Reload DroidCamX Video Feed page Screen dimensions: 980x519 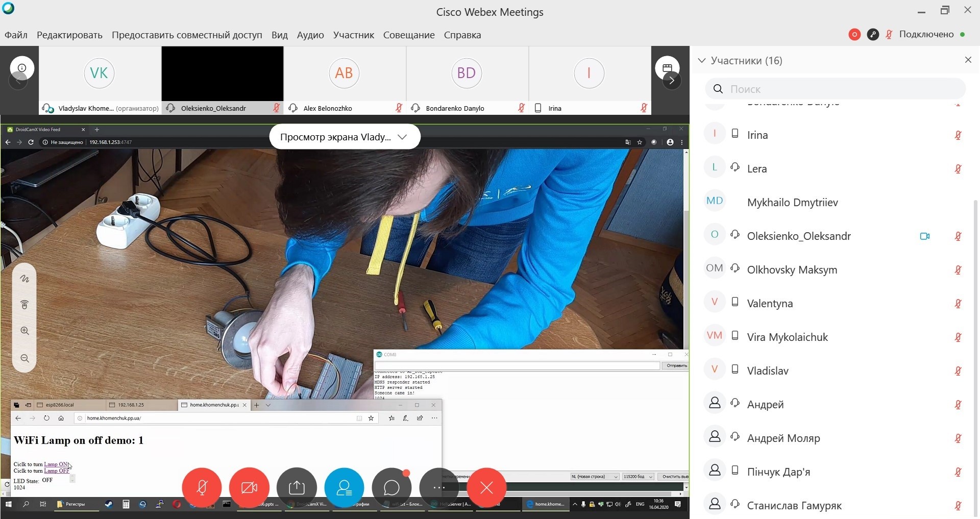[x=31, y=142]
